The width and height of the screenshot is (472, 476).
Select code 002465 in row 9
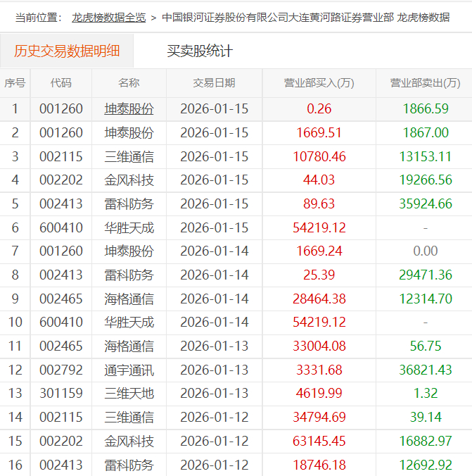(x=61, y=299)
